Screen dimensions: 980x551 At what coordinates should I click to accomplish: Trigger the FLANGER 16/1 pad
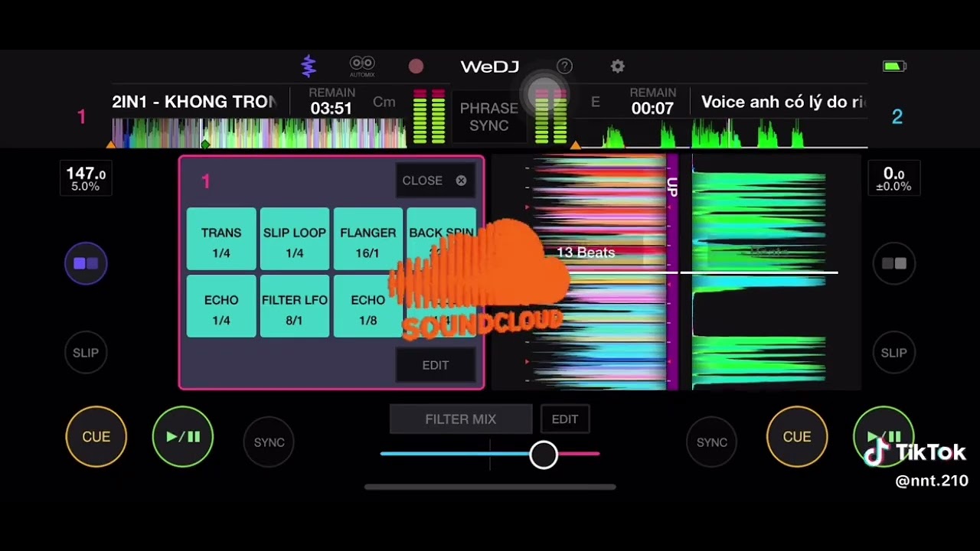[367, 240]
